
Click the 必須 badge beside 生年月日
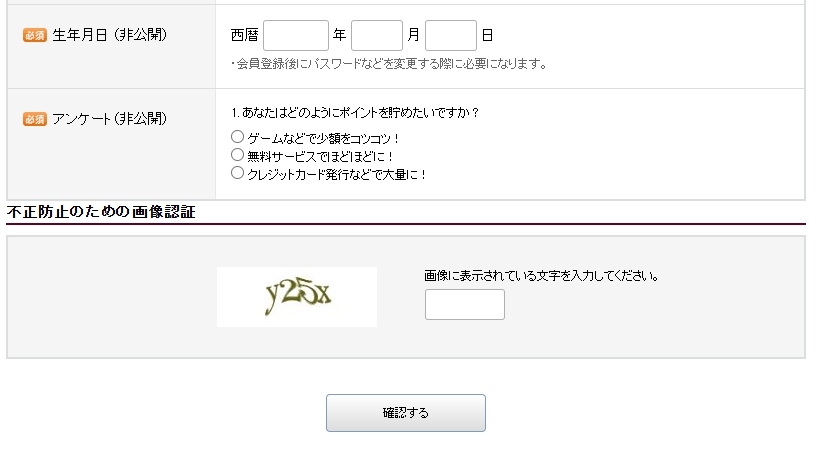click(x=35, y=35)
